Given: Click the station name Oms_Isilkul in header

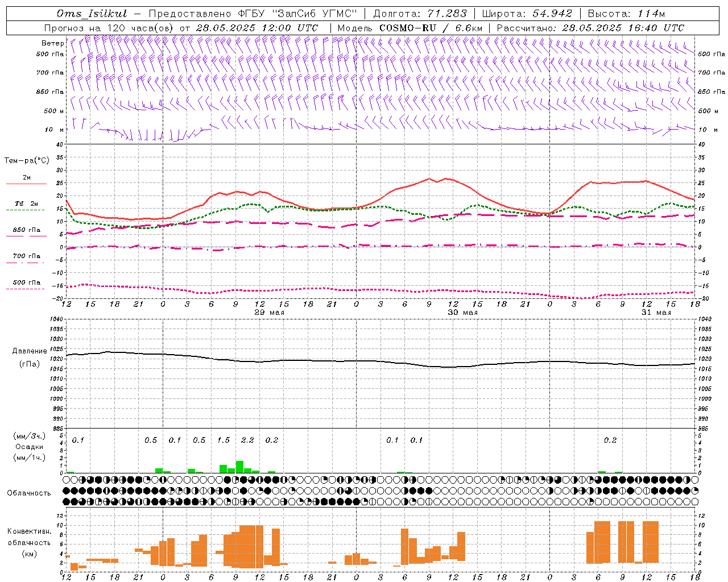Looking at the screenshot, I should click(x=92, y=14).
